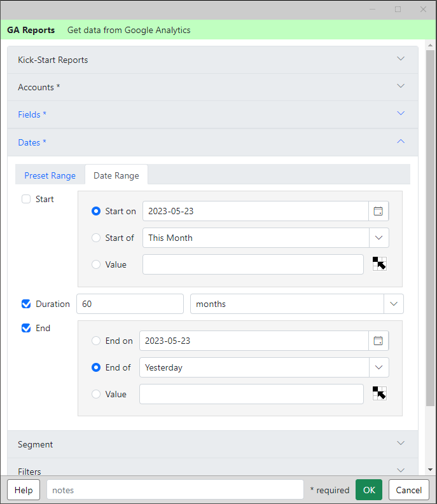Click scrollbar down arrow
The image size is (437, 504).
click(430, 470)
